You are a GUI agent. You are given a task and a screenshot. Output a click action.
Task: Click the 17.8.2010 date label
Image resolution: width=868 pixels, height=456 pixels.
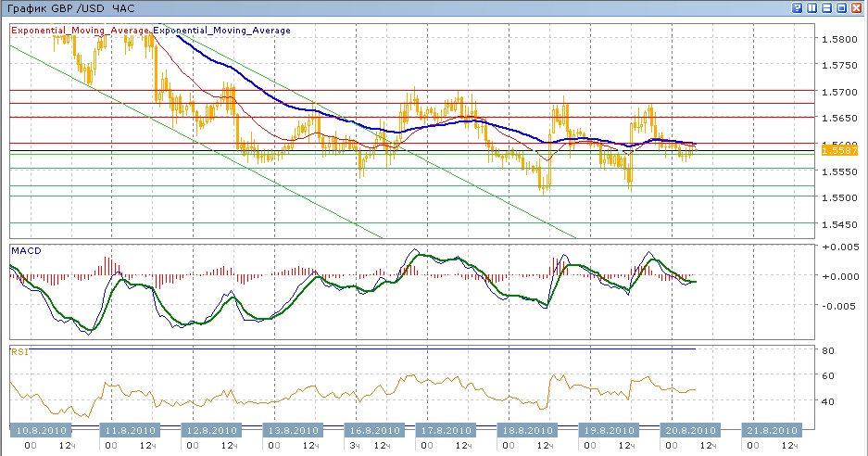(447, 431)
